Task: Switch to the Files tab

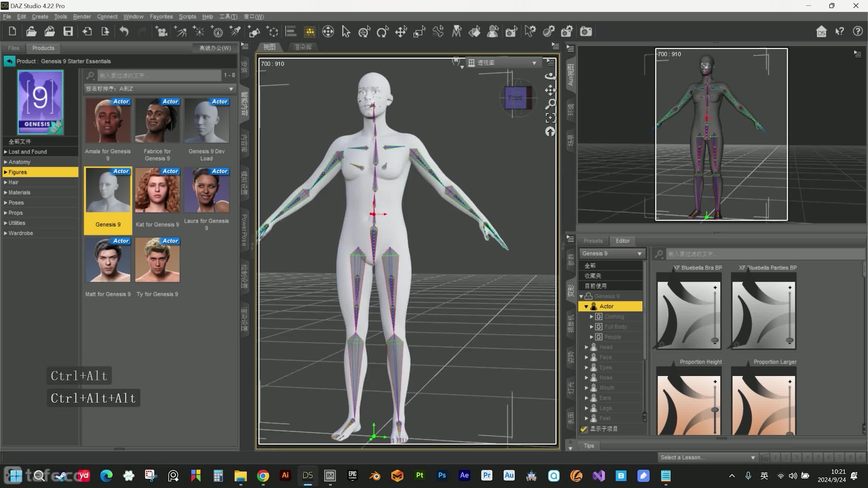Action: [14, 48]
